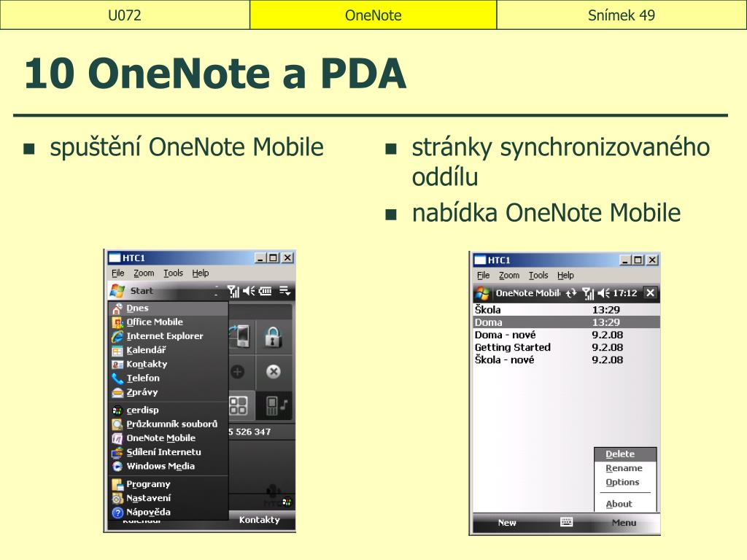The width and height of the screenshot is (747, 560).
Task: Select the highlighted Doma page row
Action: [566, 322]
